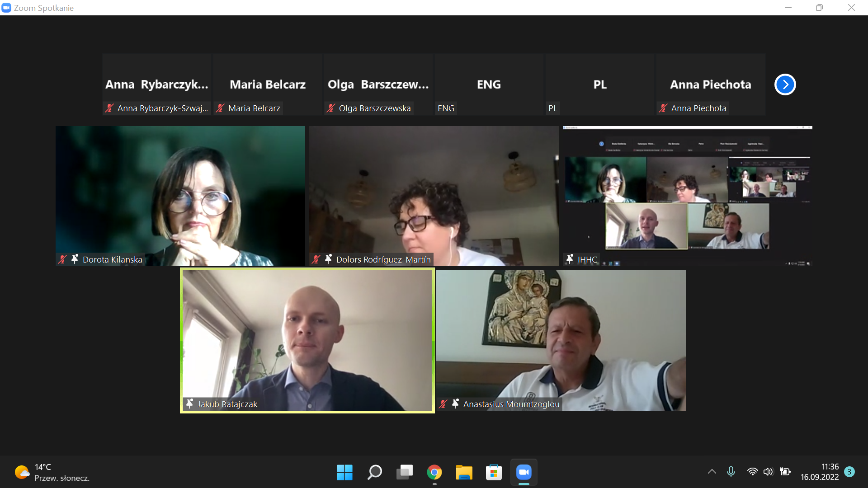Viewport: 868px width, 488px height.
Task: Open Google Chrome from taskbar
Action: (434, 472)
